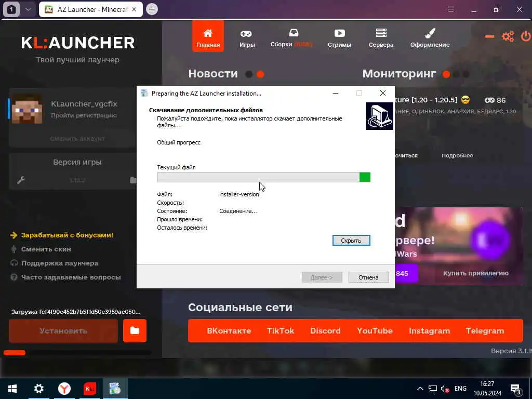Open KLauncher taskbar icon
The image size is (532, 399).
coord(89,389)
